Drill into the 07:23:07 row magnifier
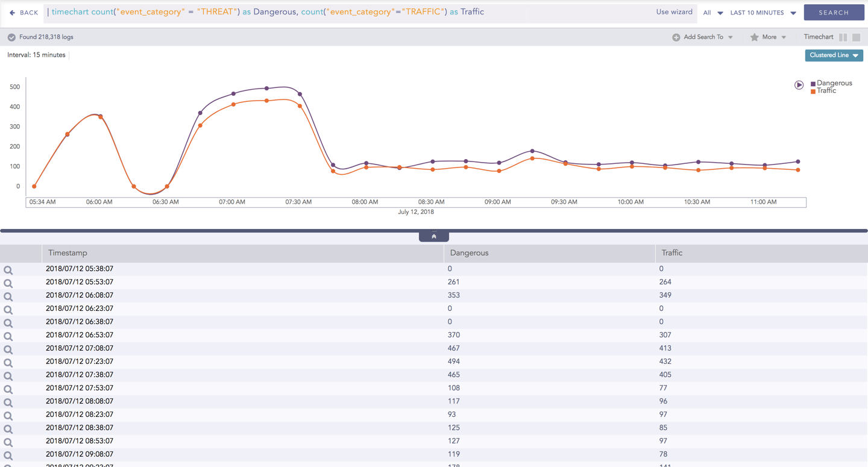The image size is (868, 467). click(x=8, y=363)
